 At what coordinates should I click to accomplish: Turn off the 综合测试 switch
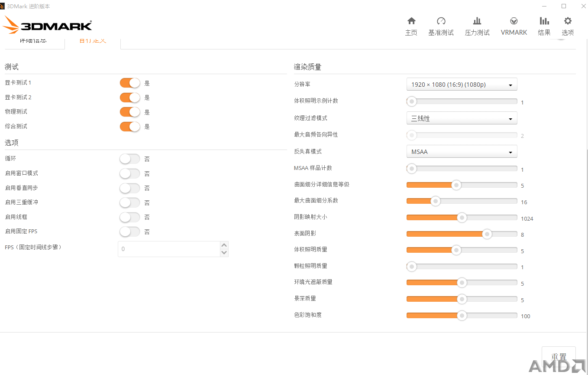130,127
